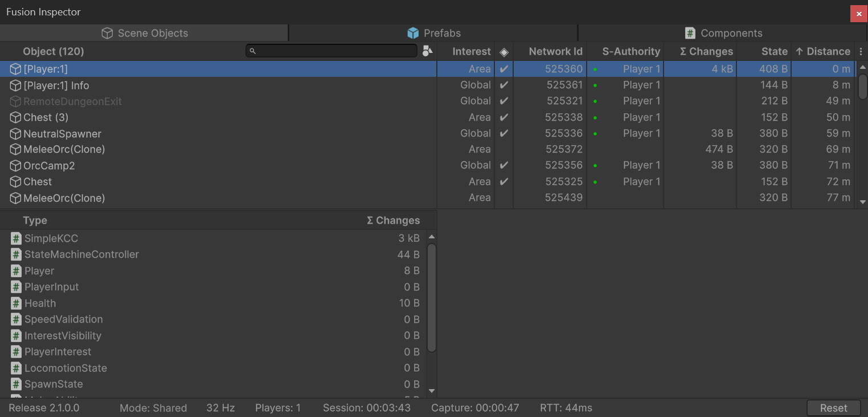Switch to the Prefabs tab
868x417 pixels.
click(x=433, y=33)
